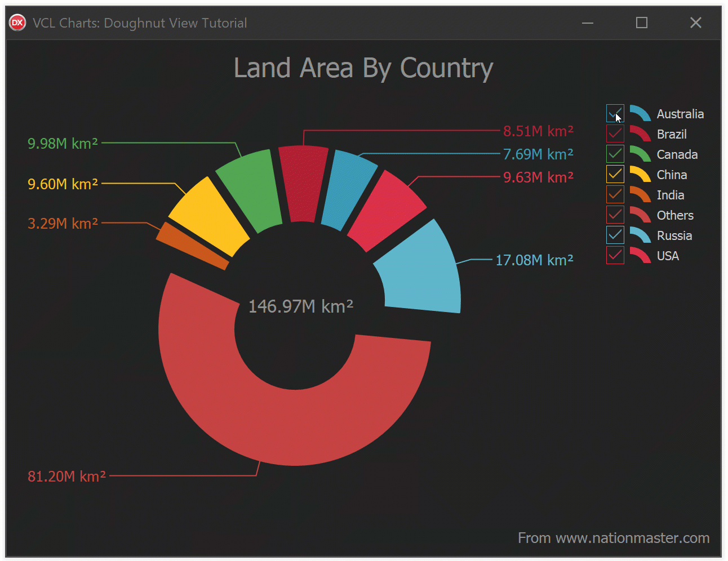The height and width of the screenshot is (561, 728).
Task: Maximize the VCL Charts window
Action: (641, 23)
